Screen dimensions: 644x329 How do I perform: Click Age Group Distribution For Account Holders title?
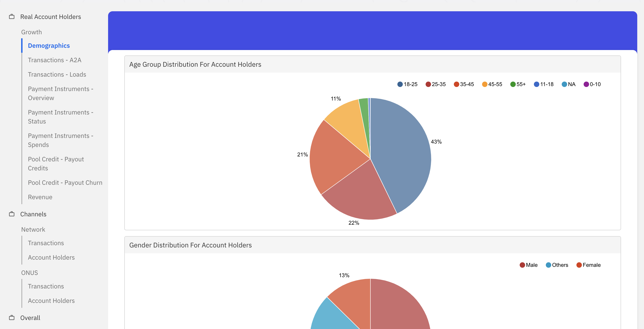(x=195, y=64)
